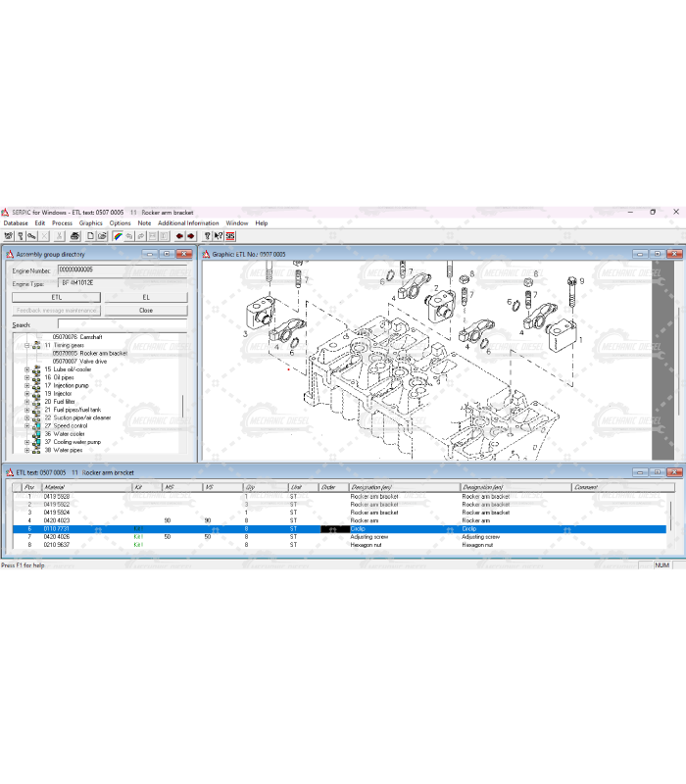The height and width of the screenshot is (784, 686).
Task: Click the new blank document icon
Action: point(90,236)
